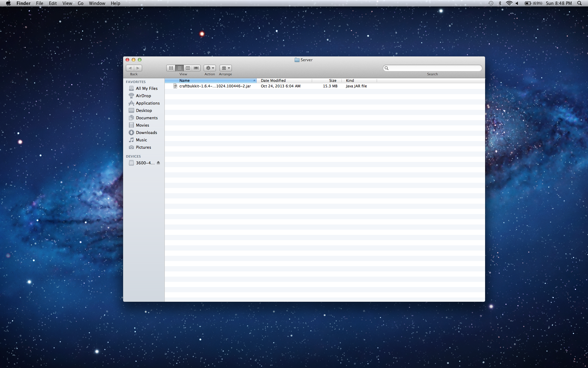Open the View menu
Screen dimensions: 588x368
click(67, 3)
